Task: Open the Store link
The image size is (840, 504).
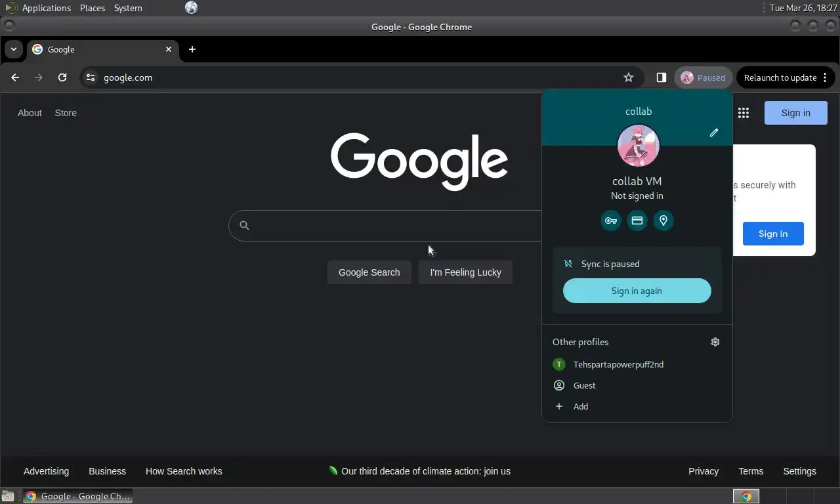Action: click(x=66, y=113)
